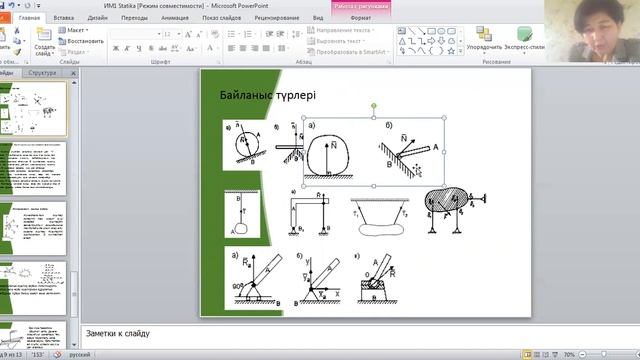Viewport: 640px width, 360px height.
Task: Switch to the Показ слайдов tab
Action: coord(222,18)
